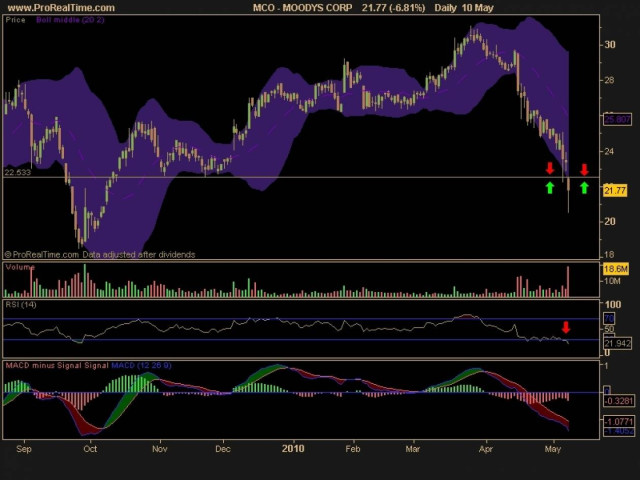Click the May label on time axis
640x480 pixels.
(553, 449)
